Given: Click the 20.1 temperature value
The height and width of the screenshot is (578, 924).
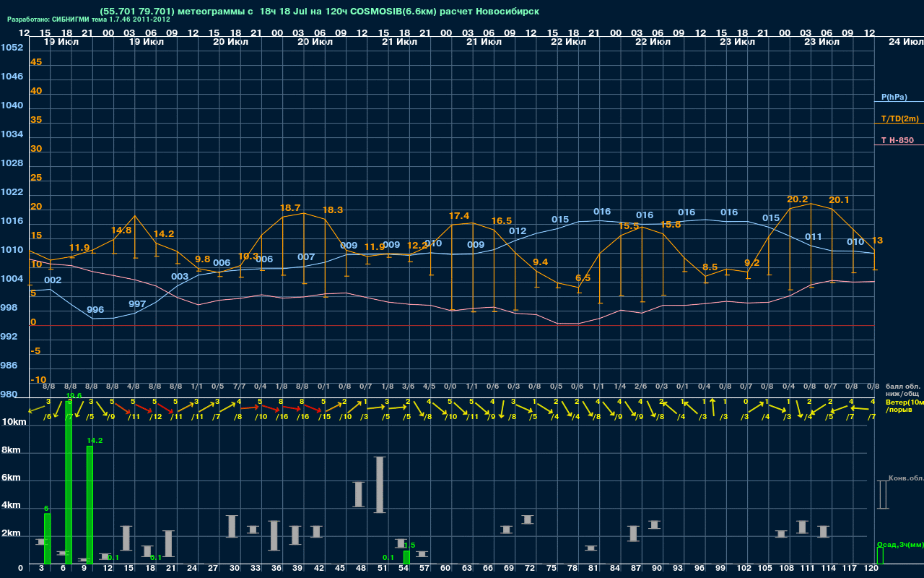Looking at the screenshot, I should click(839, 200).
